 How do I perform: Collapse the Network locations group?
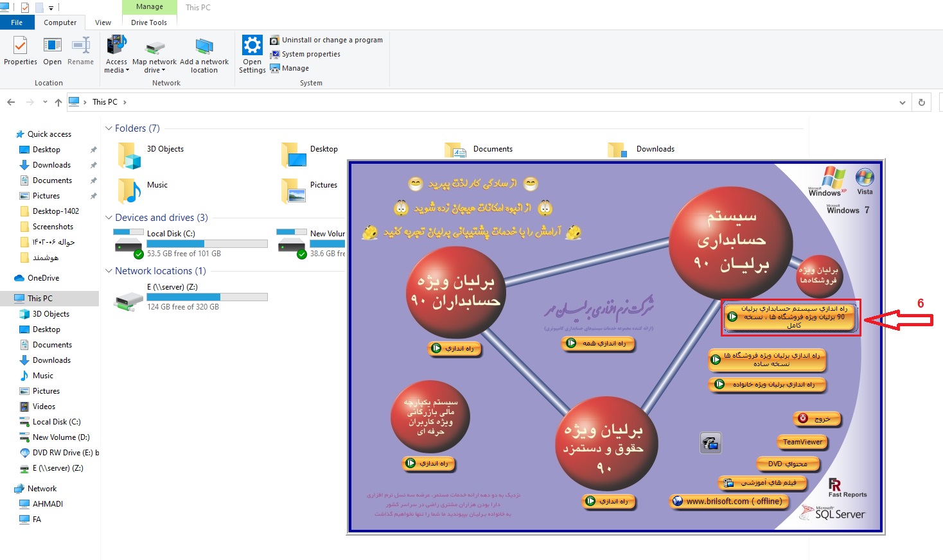click(109, 271)
